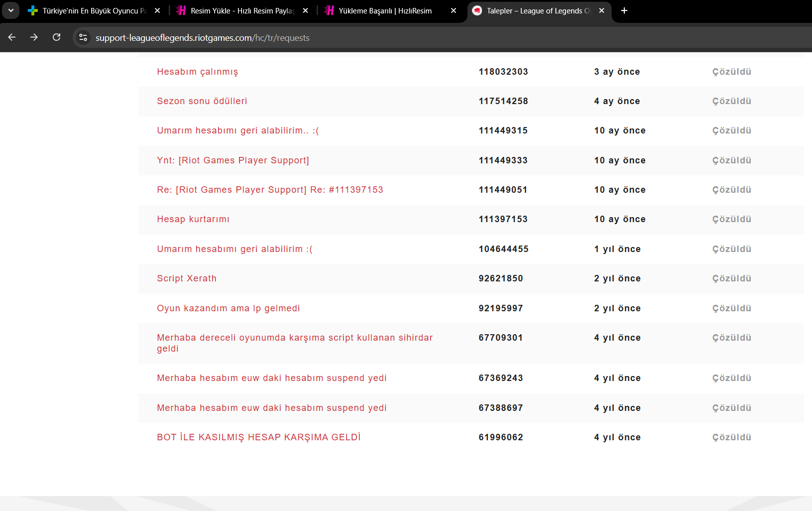
Task: Open 'Umarım hesabımı geri alabilirim :(' request
Action: point(235,249)
